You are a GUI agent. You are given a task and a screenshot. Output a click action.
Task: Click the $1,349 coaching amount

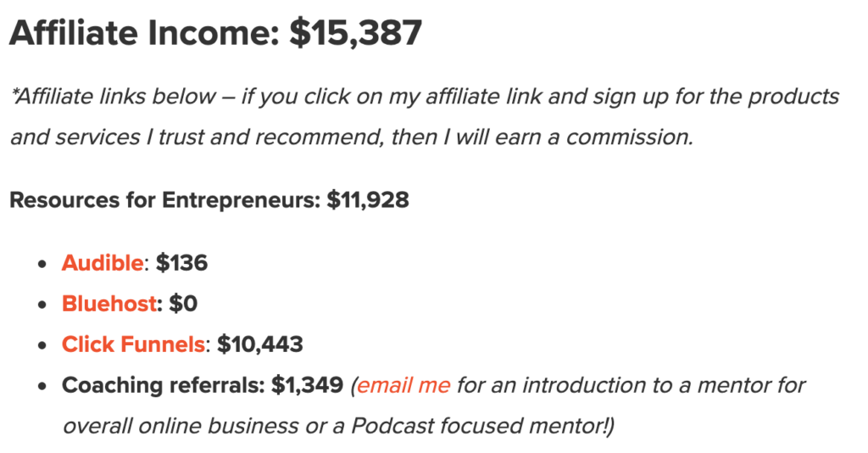307,385
